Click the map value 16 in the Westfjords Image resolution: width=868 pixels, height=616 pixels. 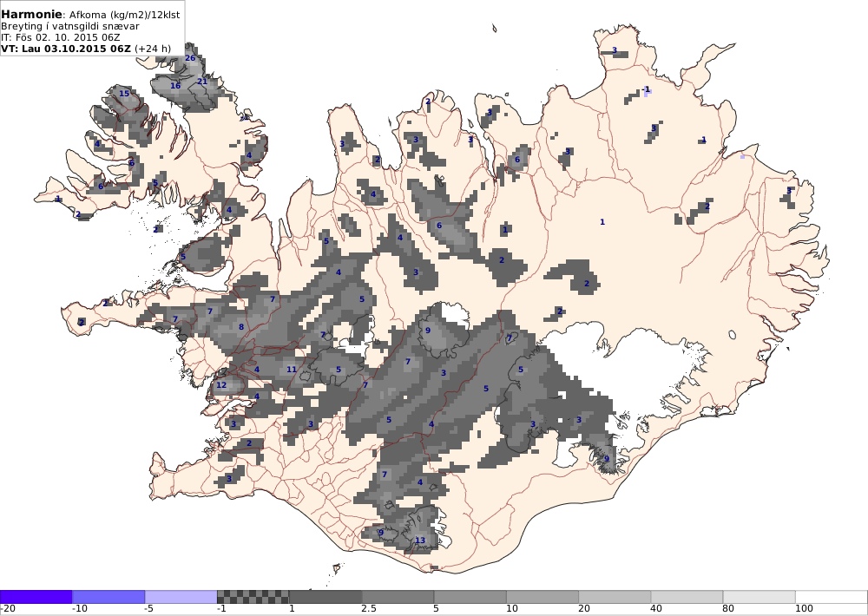point(175,86)
